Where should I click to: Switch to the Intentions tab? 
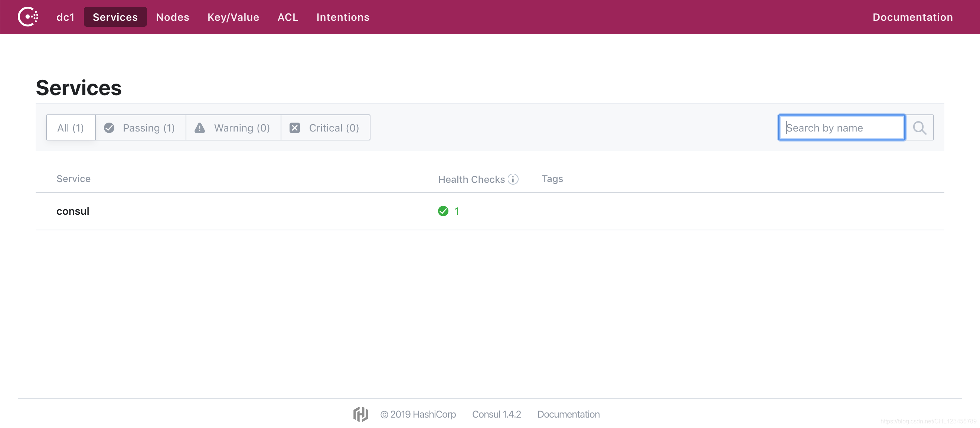coord(342,17)
